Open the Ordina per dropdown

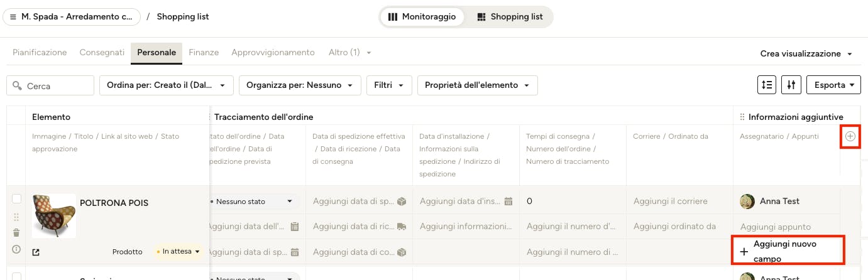pyautogui.click(x=167, y=85)
